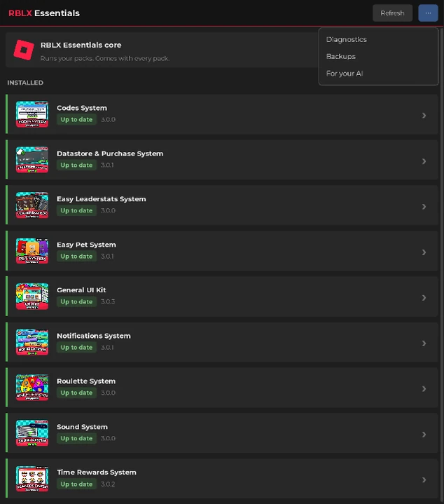Screen dimensions: 444x504
Task: Expand the Roulette System chevron
Action: 424,388
